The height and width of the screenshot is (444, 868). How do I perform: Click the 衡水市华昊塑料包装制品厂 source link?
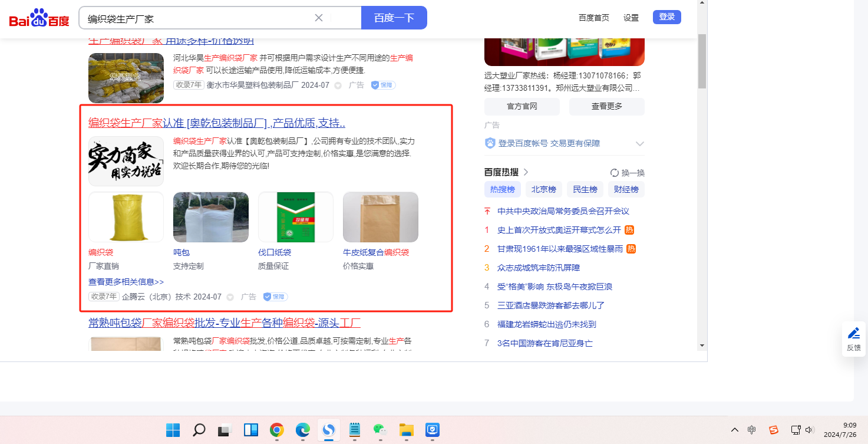(253, 85)
